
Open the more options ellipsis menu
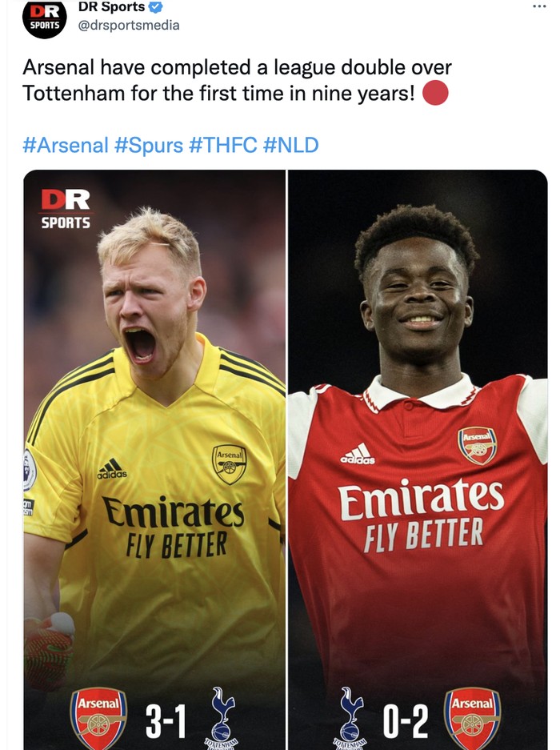(x=539, y=6)
